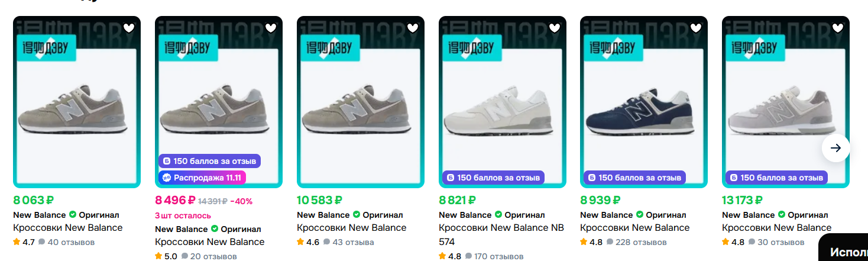This screenshot has width=868, height=261.
Task: Add 10 583 ₽ sneakers to favorites
Action: (x=413, y=28)
